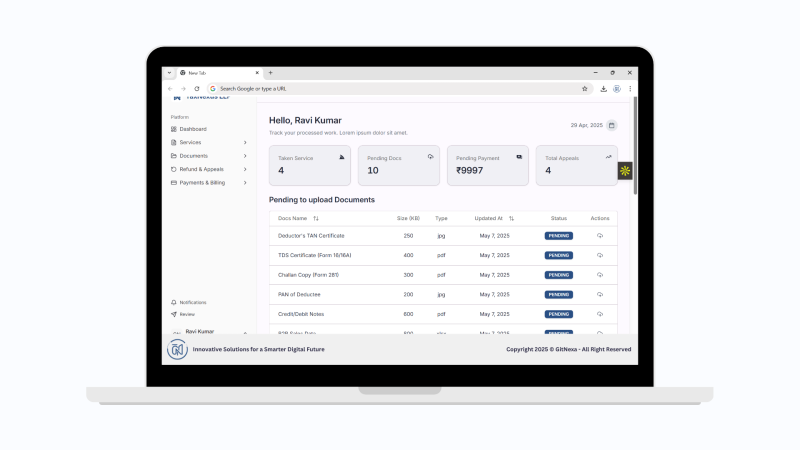800x450 pixels.
Task: Click upload icon for Challan Copy row
Action: point(600,275)
